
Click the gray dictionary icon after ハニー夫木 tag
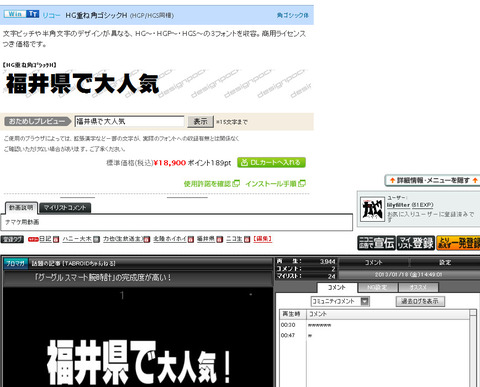[96, 239]
